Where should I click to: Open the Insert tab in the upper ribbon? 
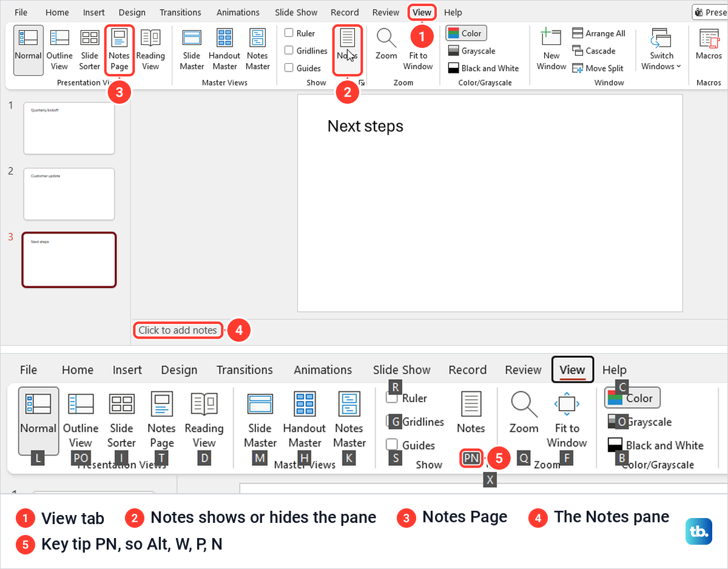pos(93,12)
